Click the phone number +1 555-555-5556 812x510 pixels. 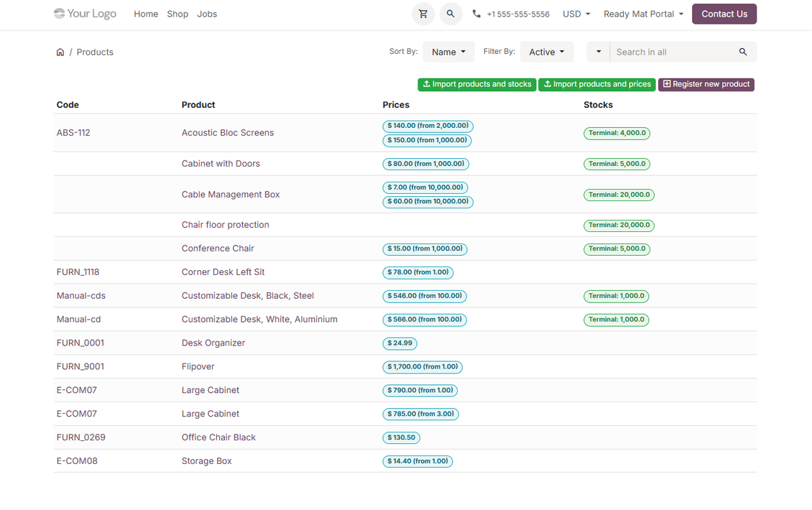(x=518, y=14)
